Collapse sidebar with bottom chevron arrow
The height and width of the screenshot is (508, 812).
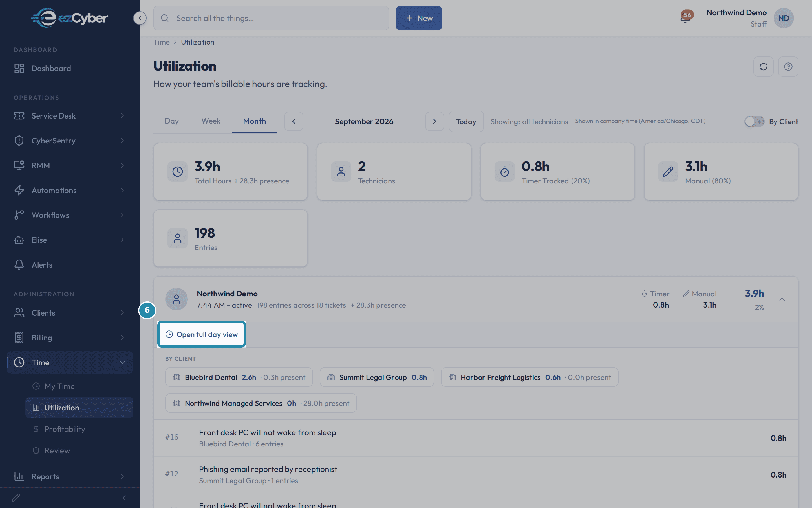pos(124,498)
